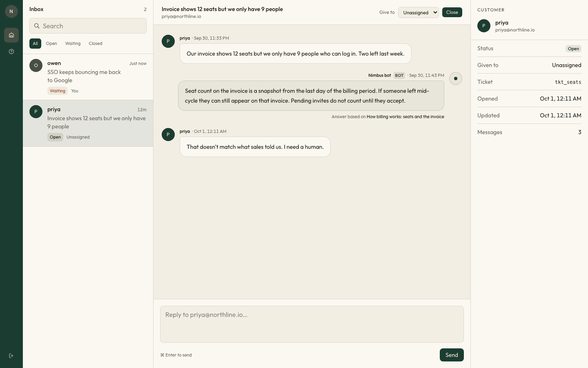Select the All filter tab
Image resolution: width=588 pixels, height=368 pixels.
coord(35,43)
